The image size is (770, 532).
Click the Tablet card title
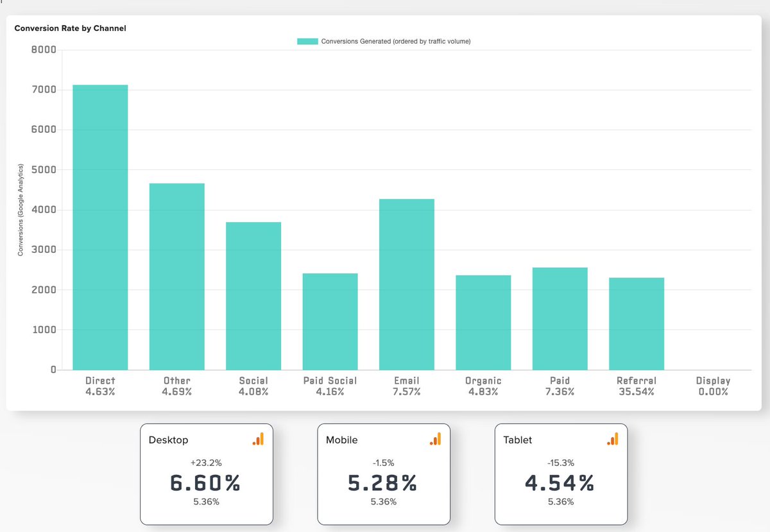518,440
